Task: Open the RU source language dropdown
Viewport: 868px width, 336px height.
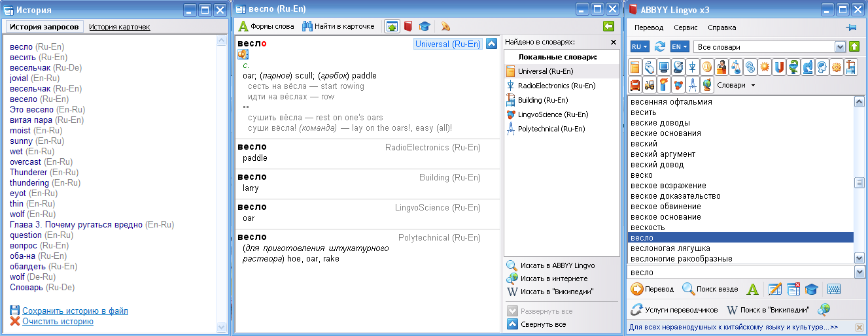Action: coord(640,46)
